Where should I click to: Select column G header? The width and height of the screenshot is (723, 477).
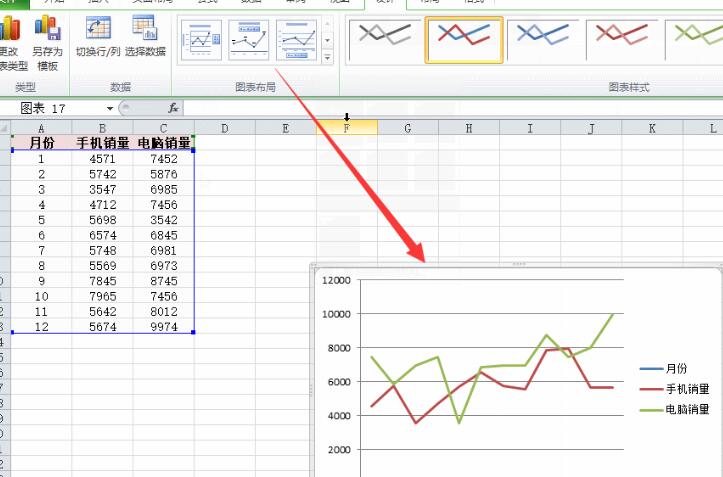tap(408, 128)
